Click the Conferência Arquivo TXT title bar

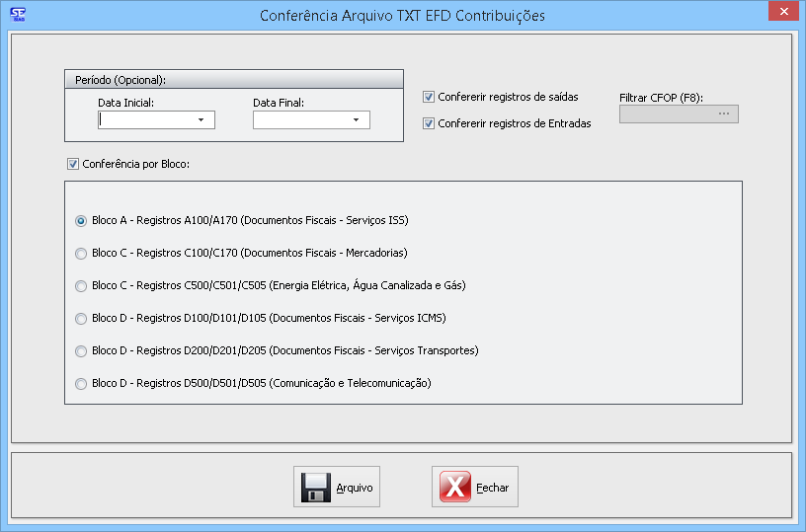(401, 16)
